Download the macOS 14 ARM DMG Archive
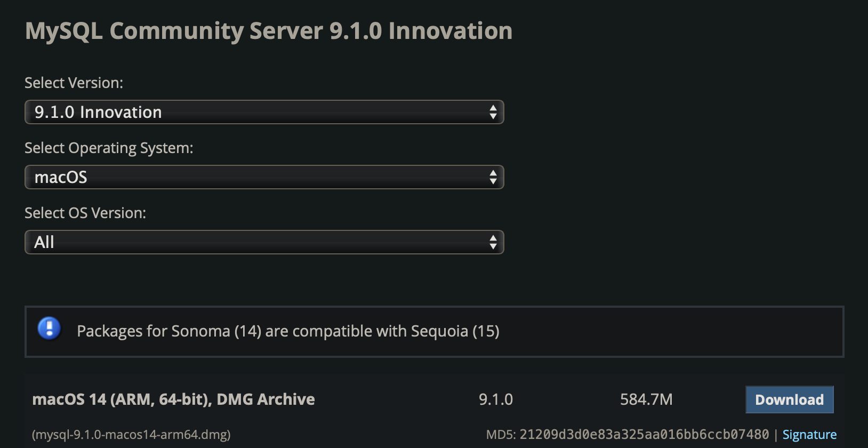The height and width of the screenshot is (448, 868). click(x=789, y=399)
